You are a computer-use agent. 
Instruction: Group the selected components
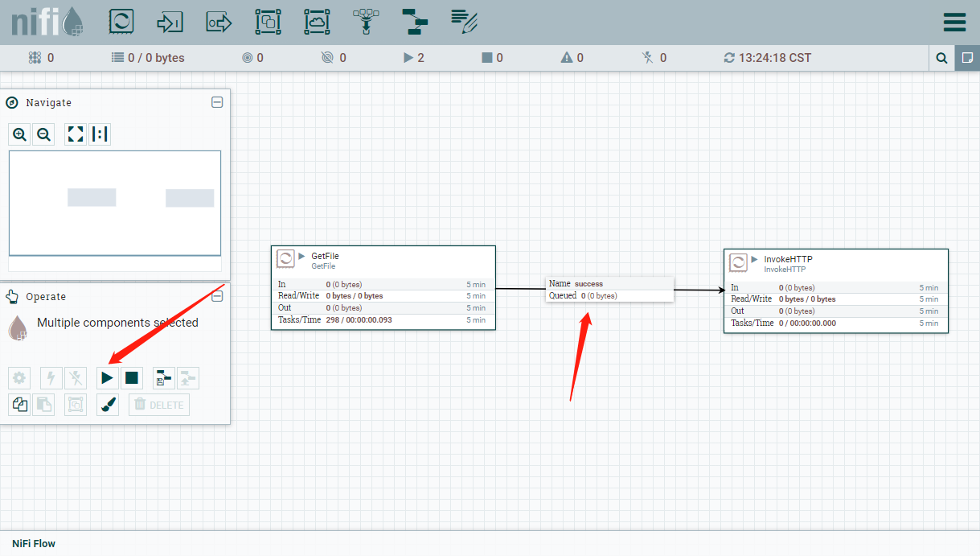[76, 405]
